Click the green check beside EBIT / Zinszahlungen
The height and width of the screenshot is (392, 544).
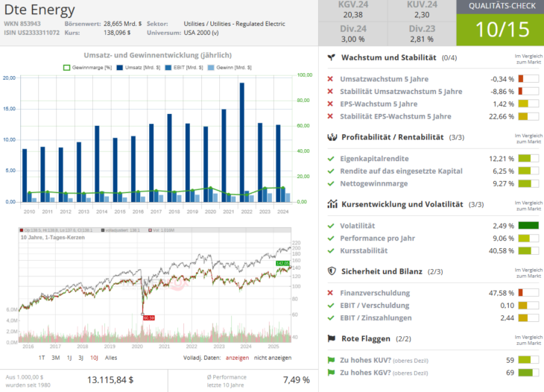(x=331, y=318)
